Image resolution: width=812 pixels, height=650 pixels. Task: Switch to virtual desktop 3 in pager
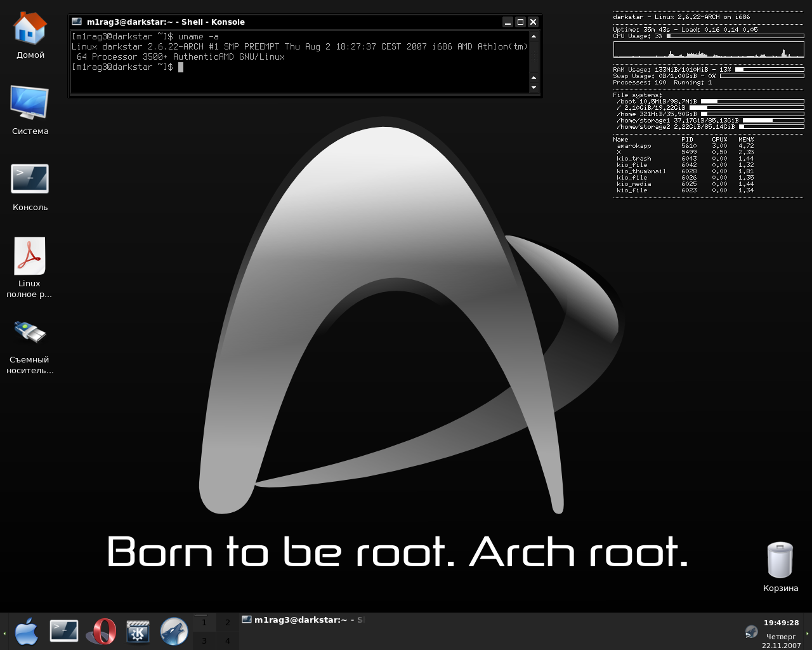[204, 640]
